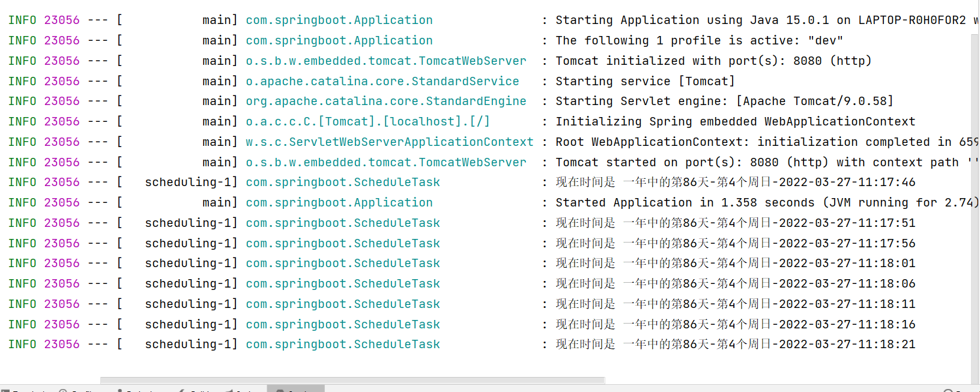Image resolution: width=980 pixels, height=392 pixels.
Task: Click the o.apache.catalina.core.StandardService logger name
Action: 382,81
